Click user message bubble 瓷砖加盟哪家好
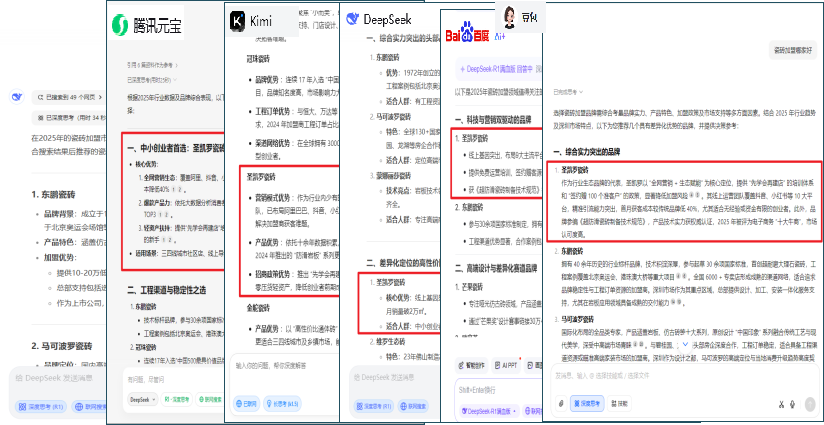The image size is (824, 425). (792, 50)
